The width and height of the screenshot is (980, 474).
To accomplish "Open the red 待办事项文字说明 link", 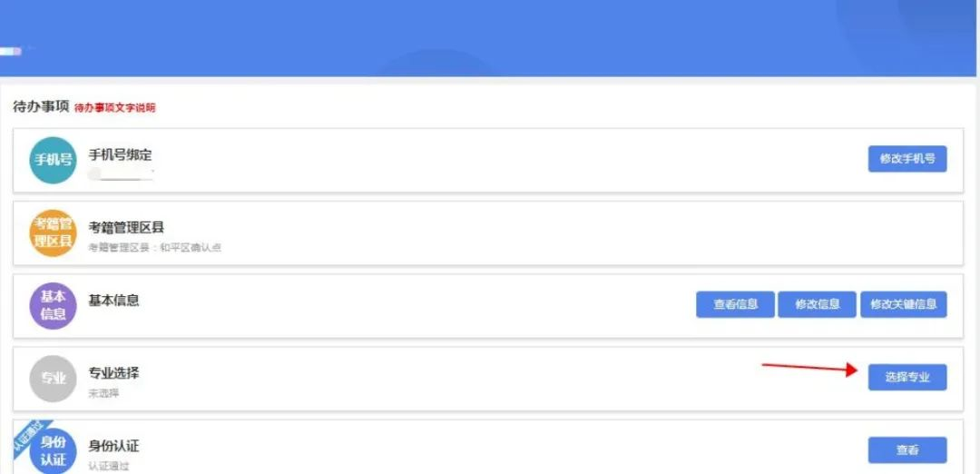I will point(115,108).
